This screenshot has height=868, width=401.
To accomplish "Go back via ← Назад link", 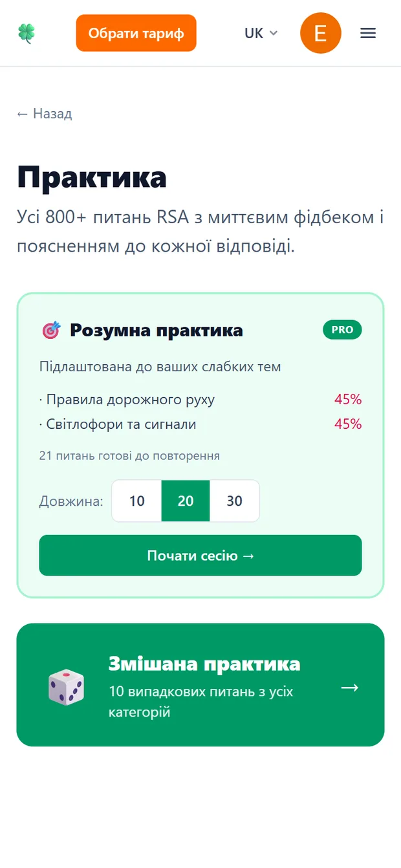I will 44,114.
